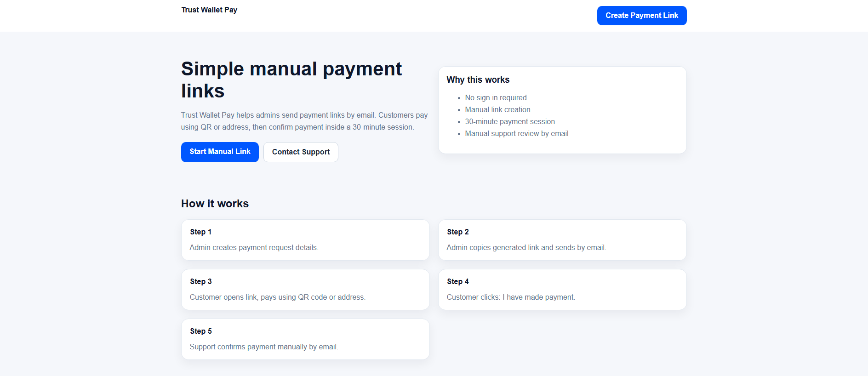The image size is (868, 376).
Task: Click the Contact Support button
Action: [301, 152]
